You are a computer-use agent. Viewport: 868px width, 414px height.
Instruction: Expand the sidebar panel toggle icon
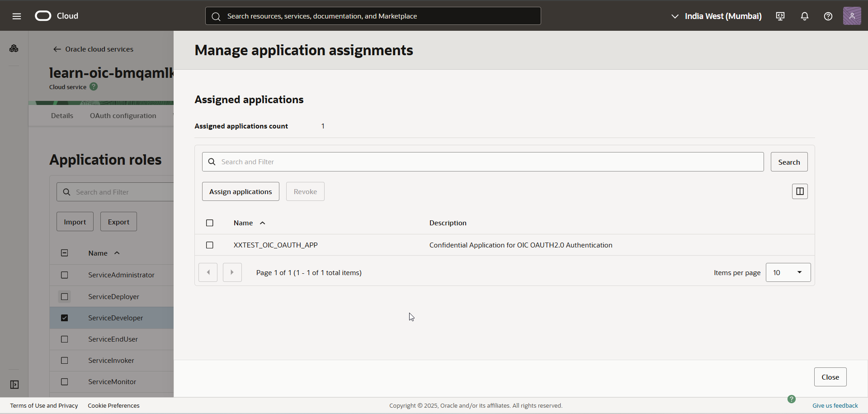pyautogui.click(x=14, y=385)
